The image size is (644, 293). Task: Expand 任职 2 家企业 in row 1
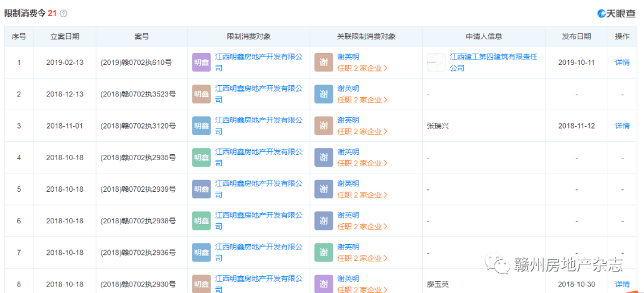(363, 68)
